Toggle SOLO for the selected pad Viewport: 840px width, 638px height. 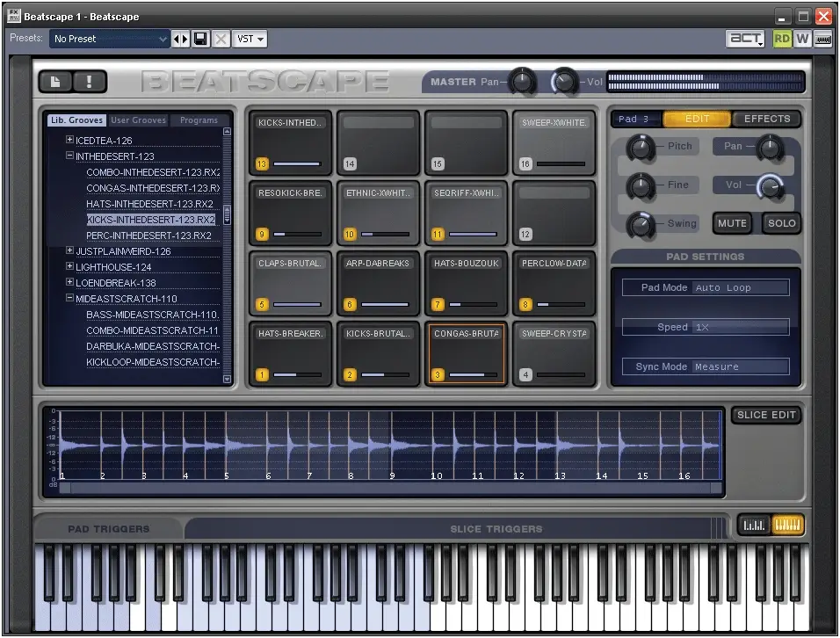[782, 223]
